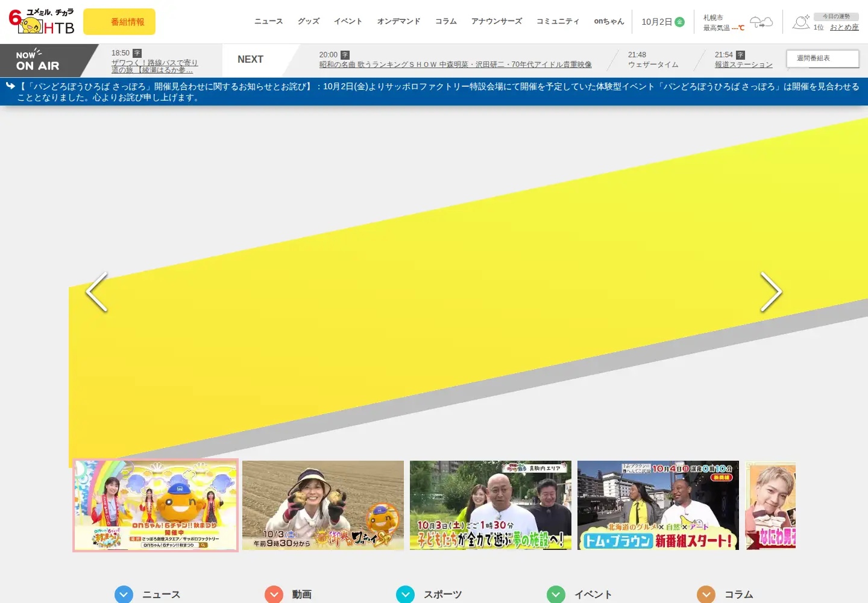
Task: Click the subtitle 字 icon beside 18:50
Action: 137,53
